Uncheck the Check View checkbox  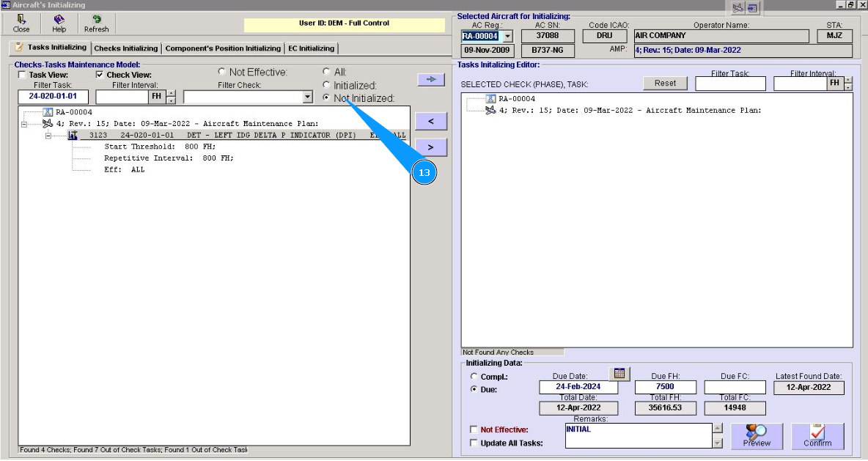(x=100, y=75)
